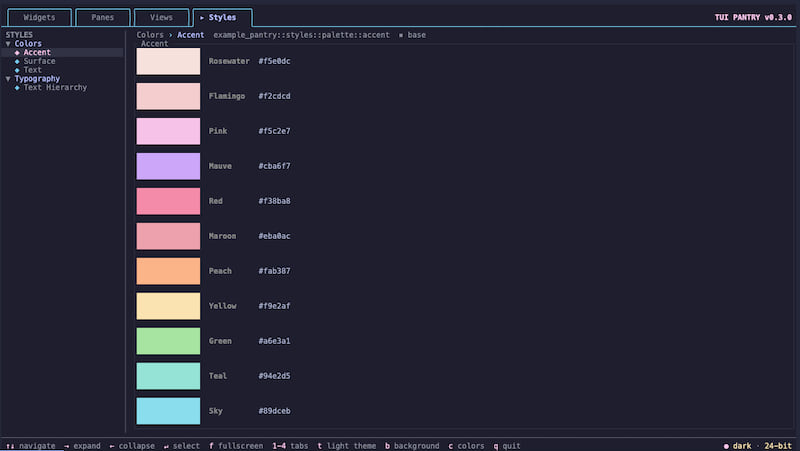Image resolution: width=800 pixels, height=451 pixels.
Task: Click the Peach color name
Action: pos(220,271)
